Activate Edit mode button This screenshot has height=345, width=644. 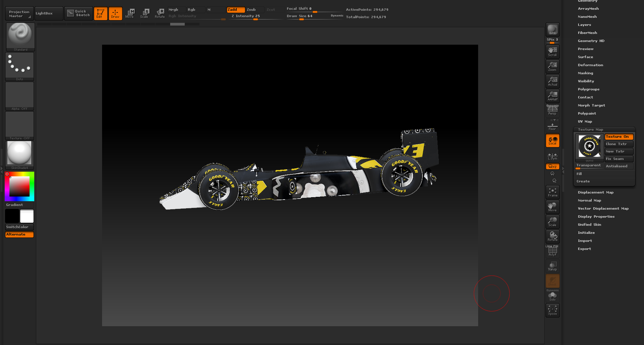(x=100, y=13)
